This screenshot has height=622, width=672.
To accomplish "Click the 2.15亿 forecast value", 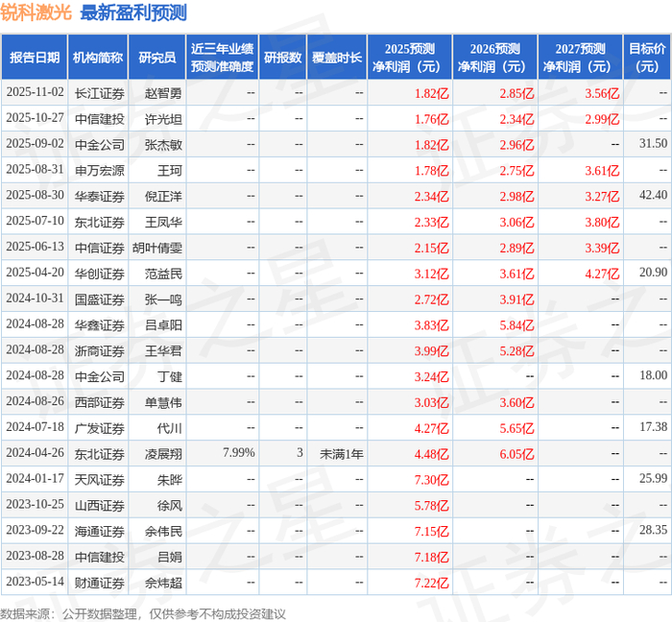I will tap(432, 248).
